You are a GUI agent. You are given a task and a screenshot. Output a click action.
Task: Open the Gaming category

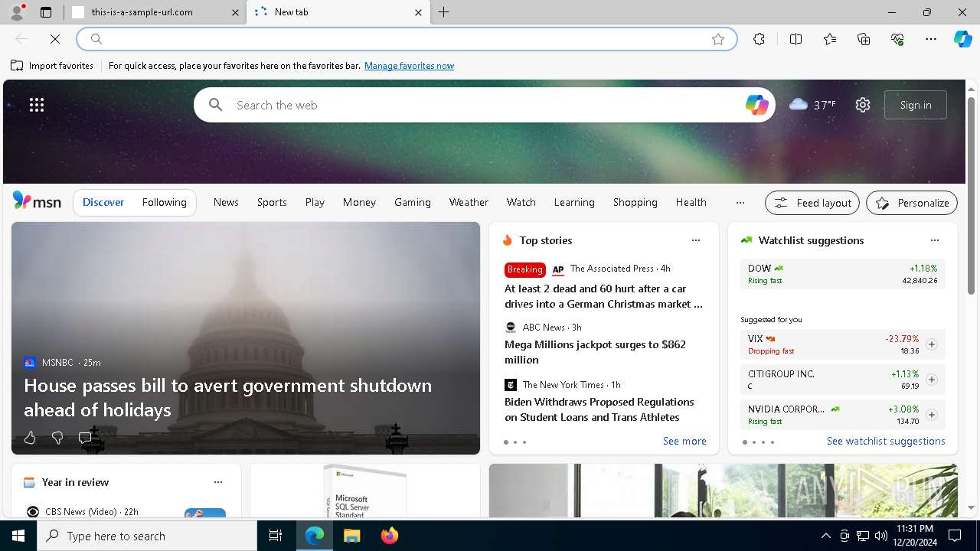(413, 202)
